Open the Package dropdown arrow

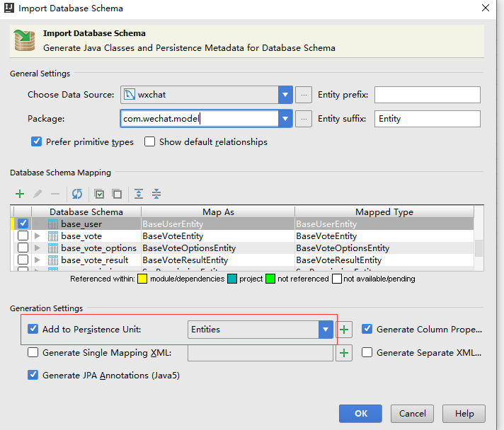pyautogui.click(x=285, y=119)
